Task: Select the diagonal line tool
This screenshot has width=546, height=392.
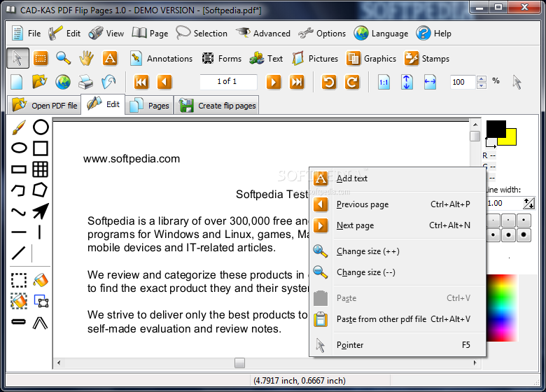Action: [18, 253]
